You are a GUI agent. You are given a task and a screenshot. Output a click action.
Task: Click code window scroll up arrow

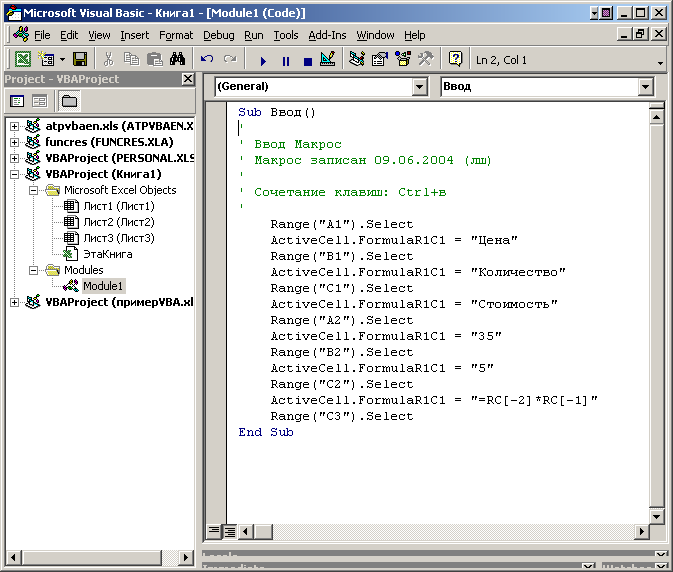(x=657, y=117)
